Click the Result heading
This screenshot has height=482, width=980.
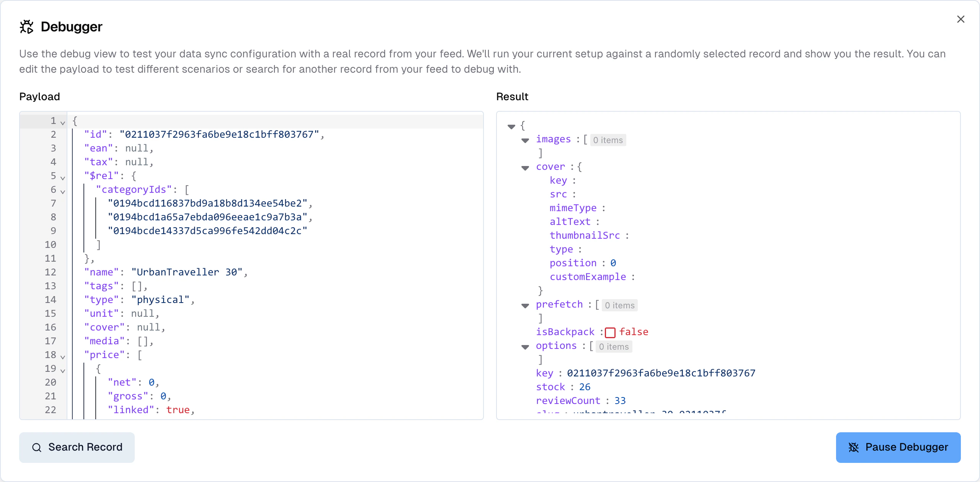pos(512,97)
